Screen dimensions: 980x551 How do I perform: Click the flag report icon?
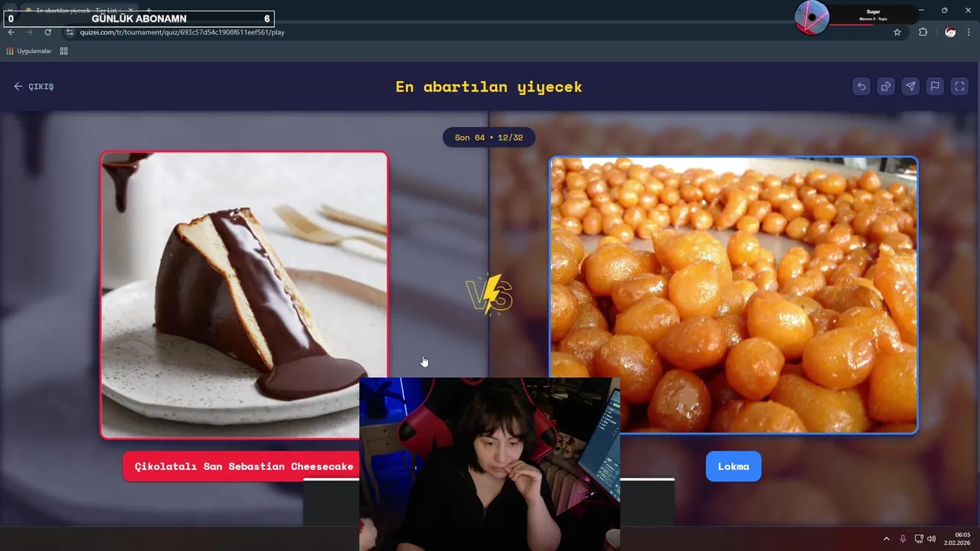[x=935, y=86]
